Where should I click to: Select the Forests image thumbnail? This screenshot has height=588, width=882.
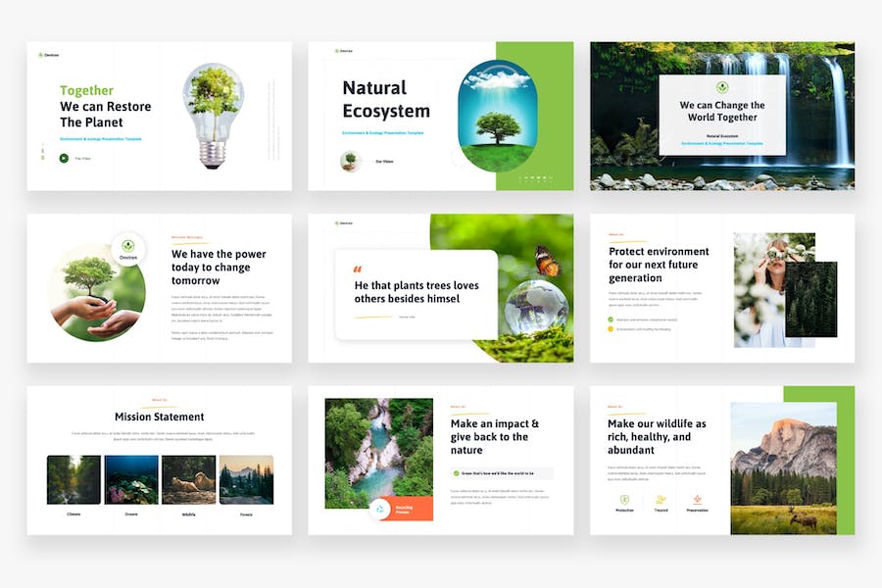[246, 479]
